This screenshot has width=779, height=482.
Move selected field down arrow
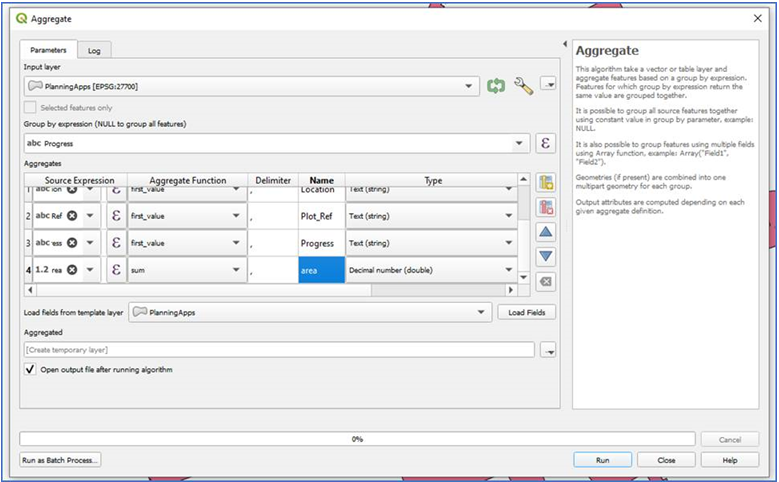(546, 256)
